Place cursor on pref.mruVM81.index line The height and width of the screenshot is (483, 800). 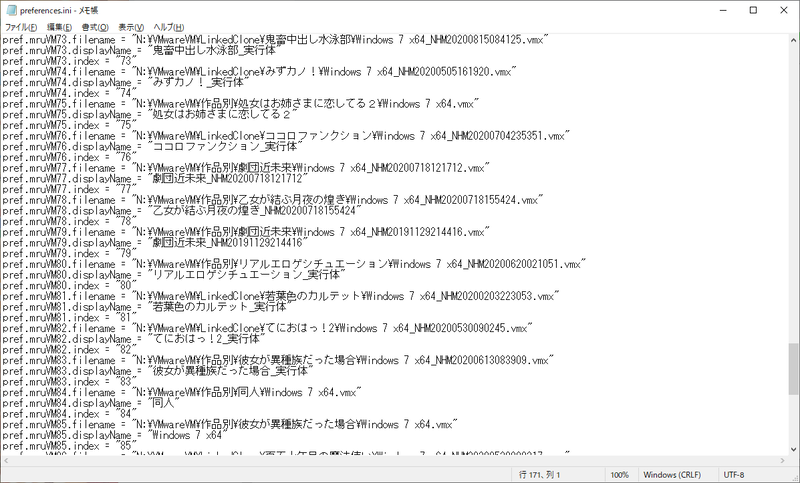tap(70, 318)
